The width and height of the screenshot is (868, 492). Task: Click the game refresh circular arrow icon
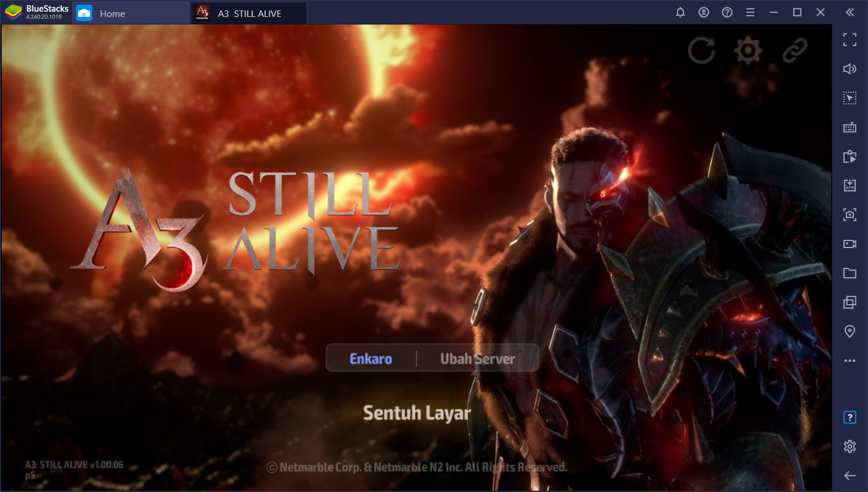coord(702,50)
